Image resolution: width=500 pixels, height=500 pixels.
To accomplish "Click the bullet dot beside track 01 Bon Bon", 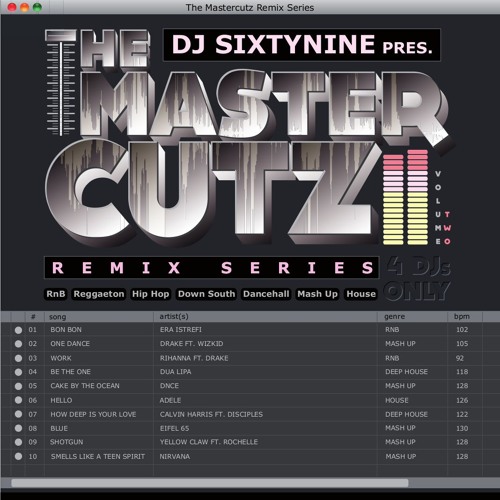I will (18, 330).
